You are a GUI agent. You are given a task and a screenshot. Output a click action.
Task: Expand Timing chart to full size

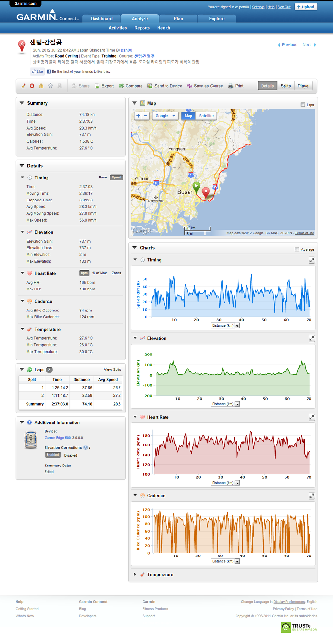(311, 260)
